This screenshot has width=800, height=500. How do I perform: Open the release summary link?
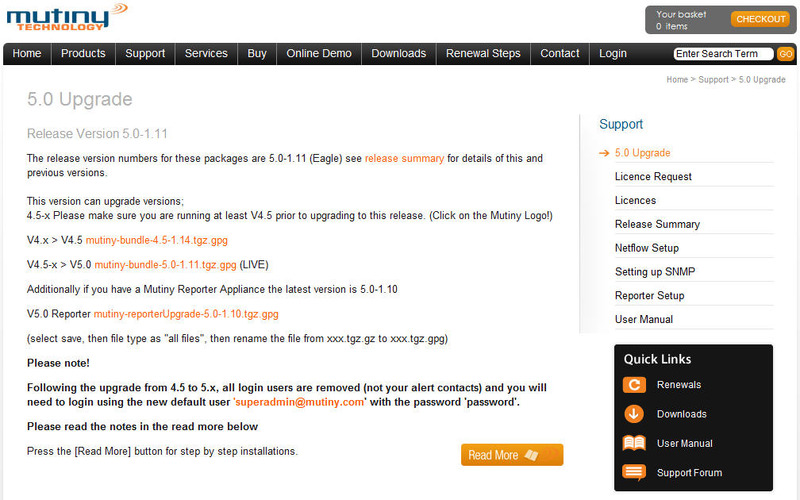[x=404, y=158]
